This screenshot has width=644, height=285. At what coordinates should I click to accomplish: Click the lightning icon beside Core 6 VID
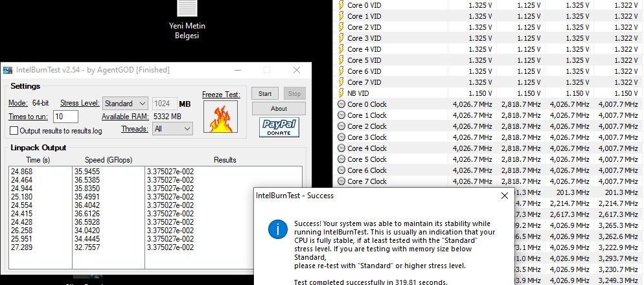pos(341,71)
